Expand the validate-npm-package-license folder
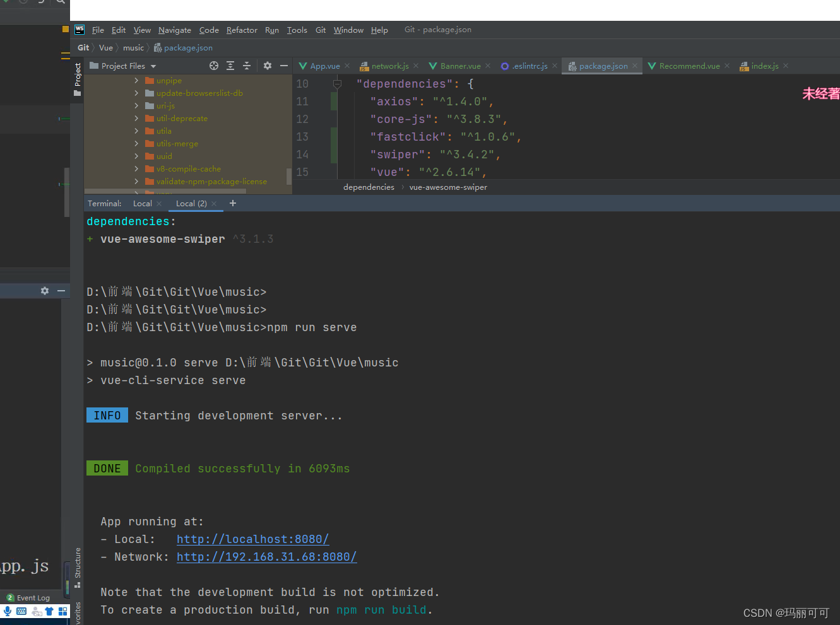 136,181
